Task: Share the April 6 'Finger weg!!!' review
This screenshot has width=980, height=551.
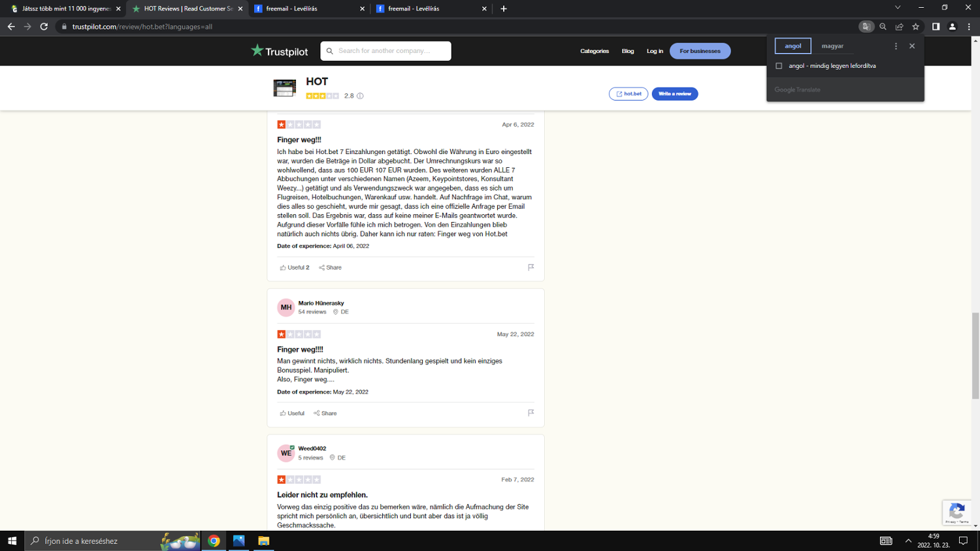Action: coord(330,268)
